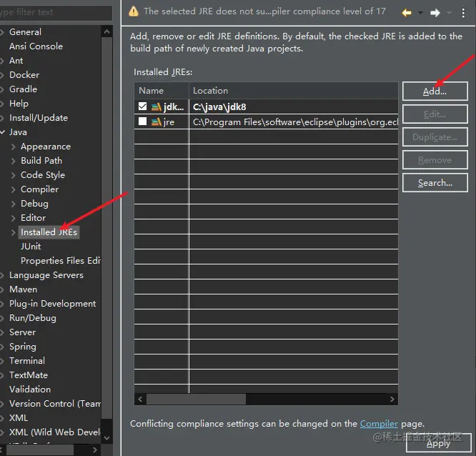Click the Edit... button

(435, 114)
